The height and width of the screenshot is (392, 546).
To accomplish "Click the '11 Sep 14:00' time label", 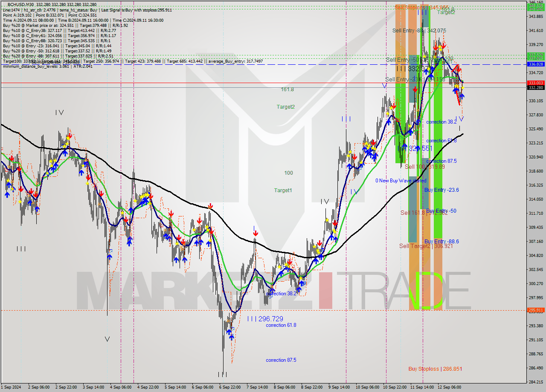I will click(x=422, y=387).
